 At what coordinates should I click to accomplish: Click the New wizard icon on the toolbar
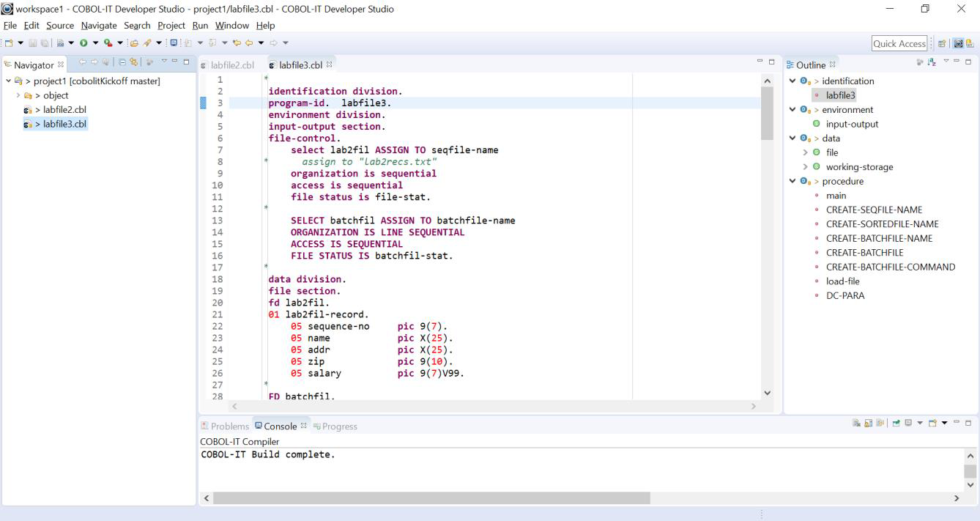coord(8,43)
